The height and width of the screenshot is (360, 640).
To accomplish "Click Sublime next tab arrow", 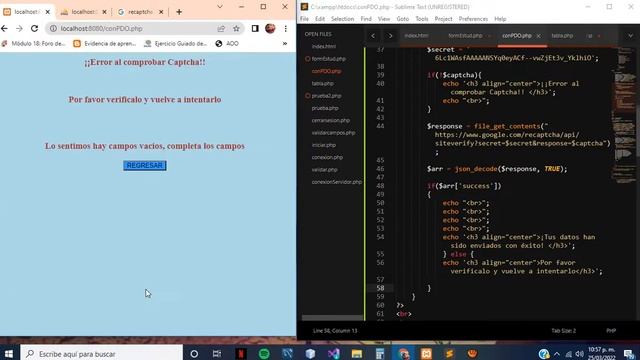I will [x=390, y=36].
